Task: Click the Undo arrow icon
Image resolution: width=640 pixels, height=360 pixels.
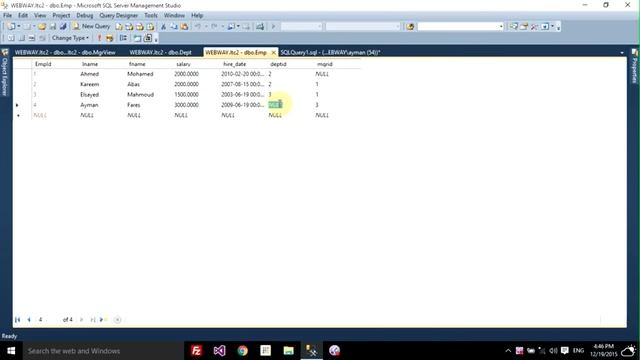Action: (198, 27)
